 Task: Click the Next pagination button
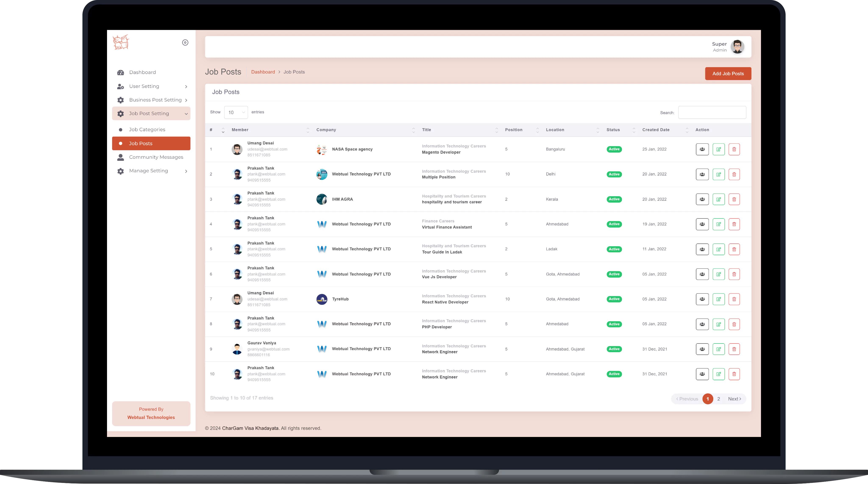734,399
